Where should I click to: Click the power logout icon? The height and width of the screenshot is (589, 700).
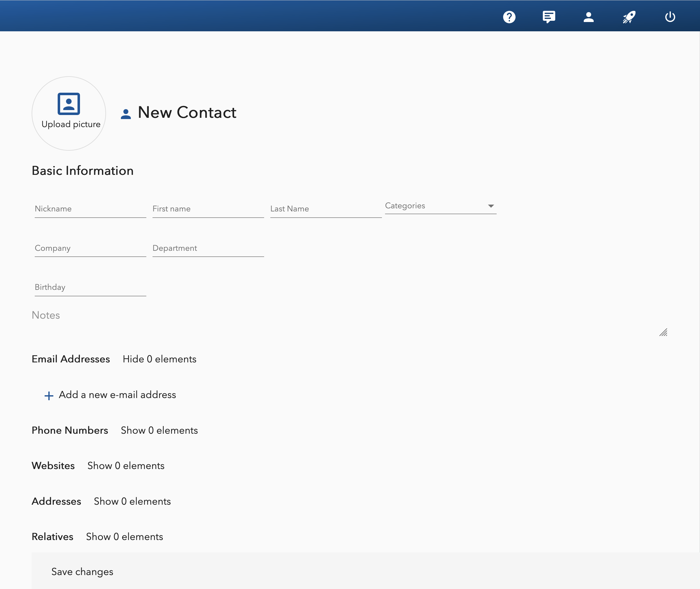click(670, 17)
